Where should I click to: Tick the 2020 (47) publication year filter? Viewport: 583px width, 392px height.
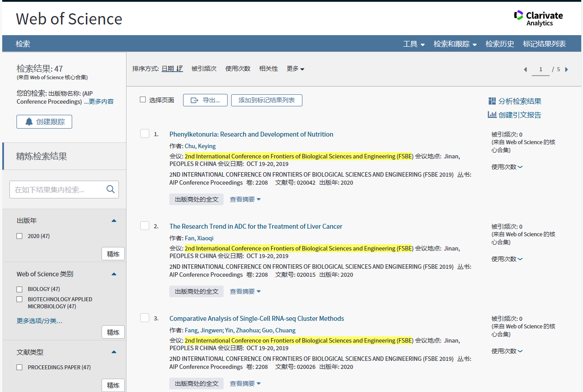click(20, 236)
